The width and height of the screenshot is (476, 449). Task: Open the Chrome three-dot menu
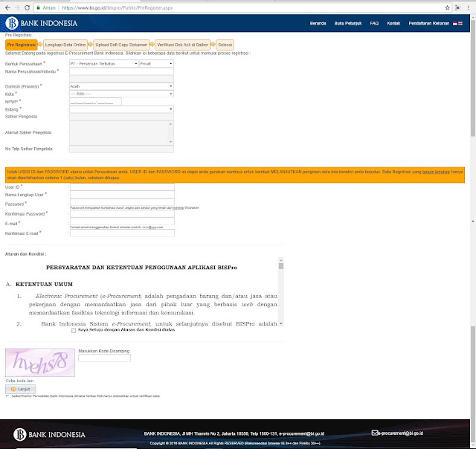pos(468,8)
